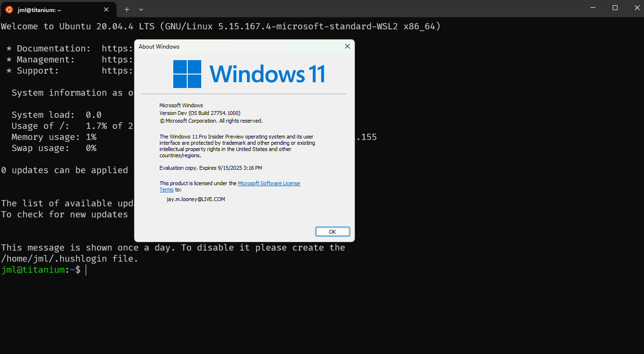Click the Windows 11 logo
The height and width of the screenshot is (354, 644).
tap(249, 74)
